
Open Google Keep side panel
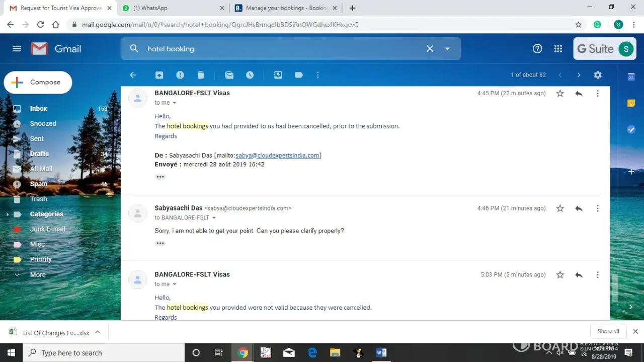(631, 103)
